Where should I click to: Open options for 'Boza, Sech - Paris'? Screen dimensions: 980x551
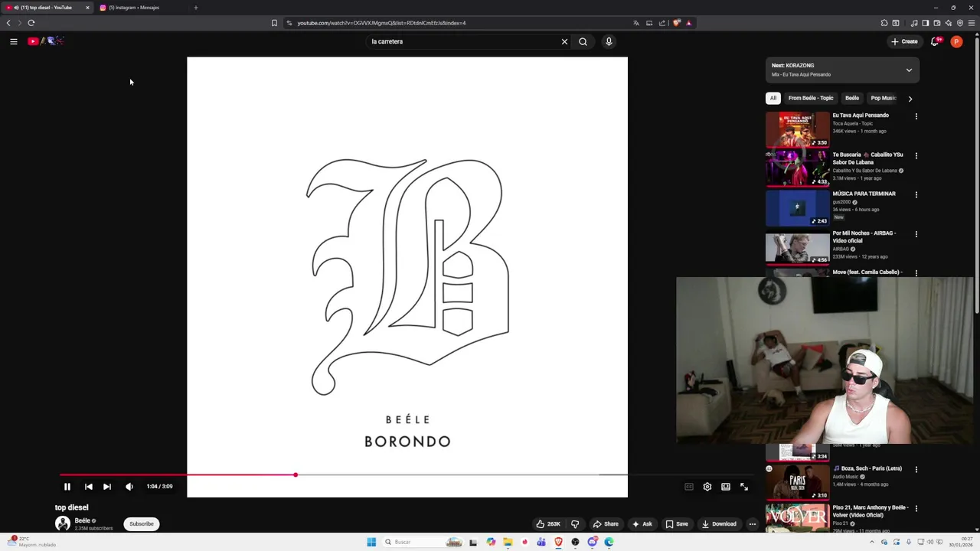click(916, 469)
